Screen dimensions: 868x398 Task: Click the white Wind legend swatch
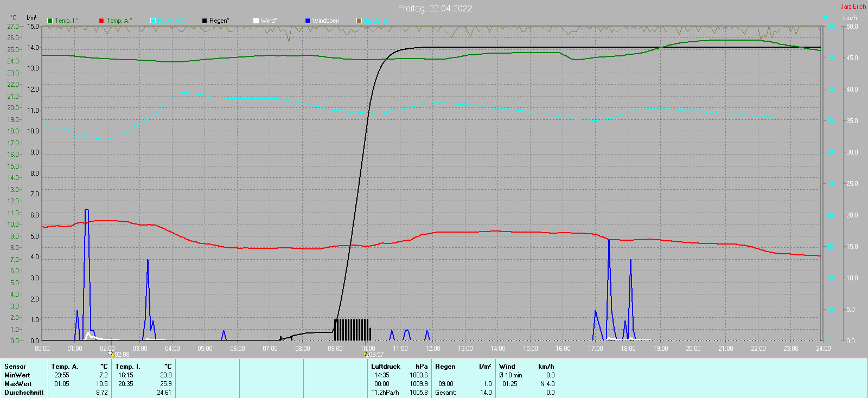(256, 21)
